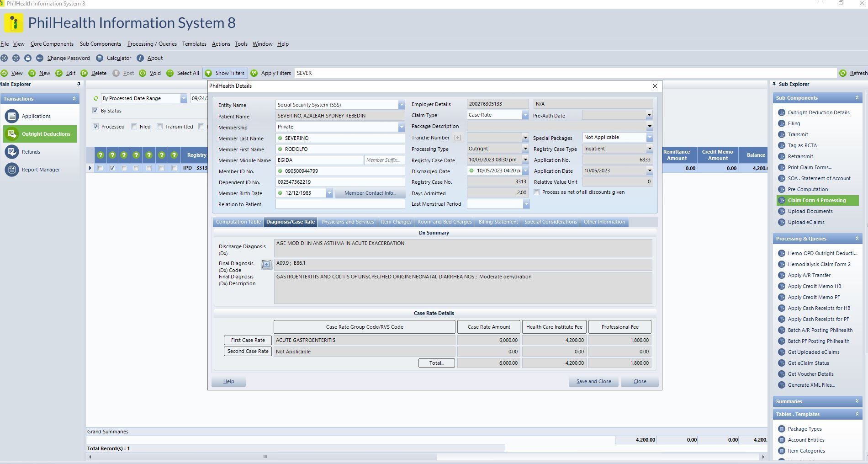Image resolution: width=868 pixels, height=464 pixels.
Task: Click the Get eClaim Status icon
Action: tap(782, 363)
